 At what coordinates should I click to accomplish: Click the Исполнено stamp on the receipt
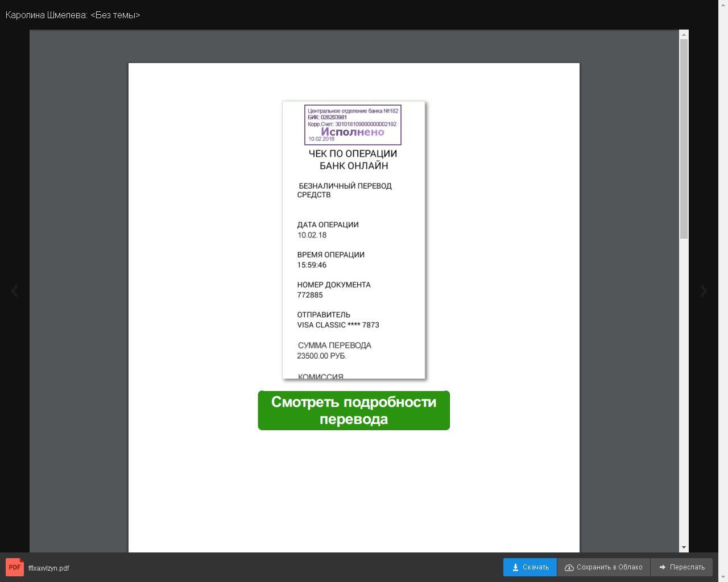[353, 125]
